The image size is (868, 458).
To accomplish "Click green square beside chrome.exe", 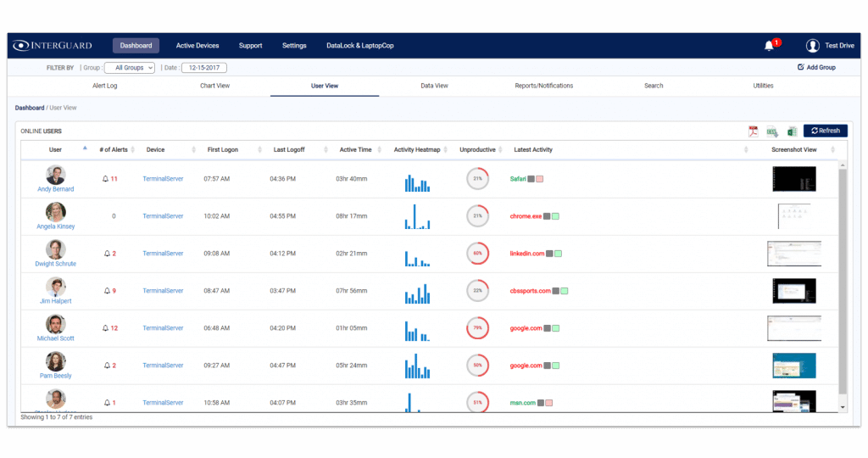I will 555,216.
